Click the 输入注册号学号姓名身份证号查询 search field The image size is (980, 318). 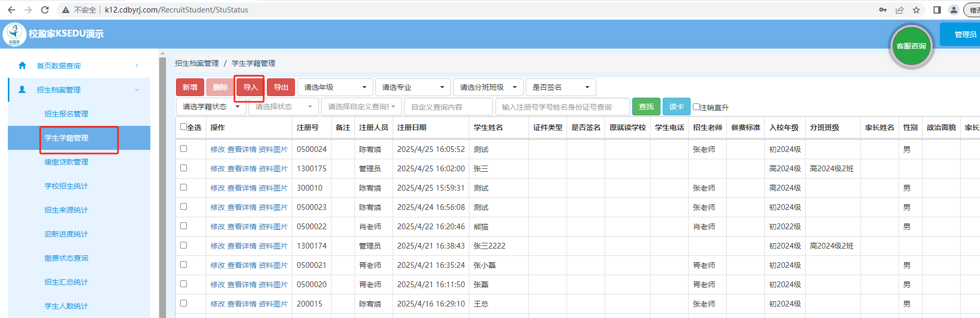coord(562,107)
